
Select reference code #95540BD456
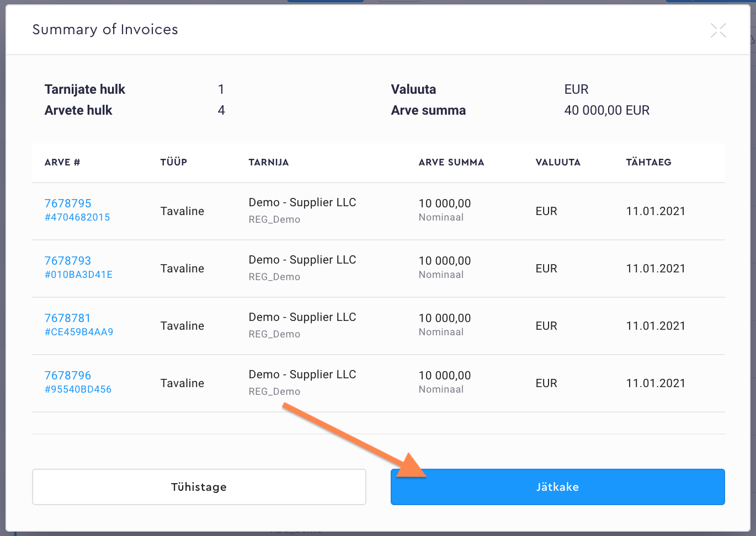coord(78,389)
